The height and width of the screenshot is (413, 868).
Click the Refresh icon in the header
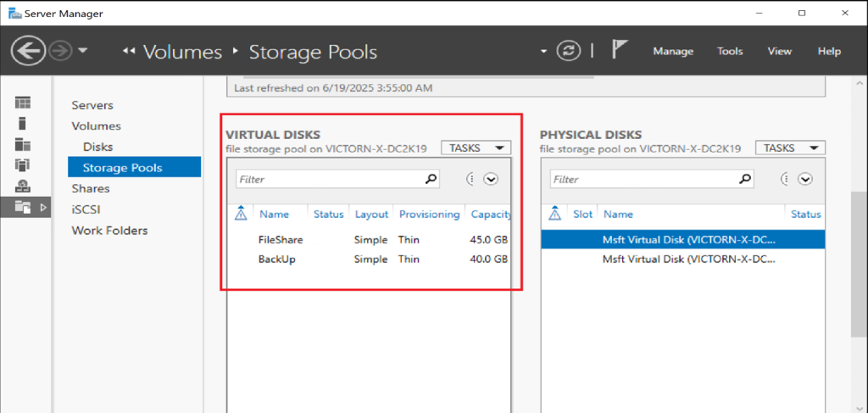(568, 51)
